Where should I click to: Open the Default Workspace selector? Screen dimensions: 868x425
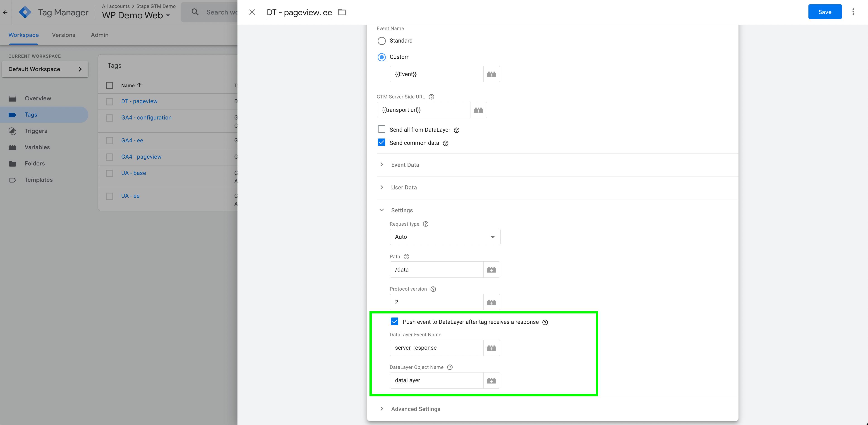[45, 69]
